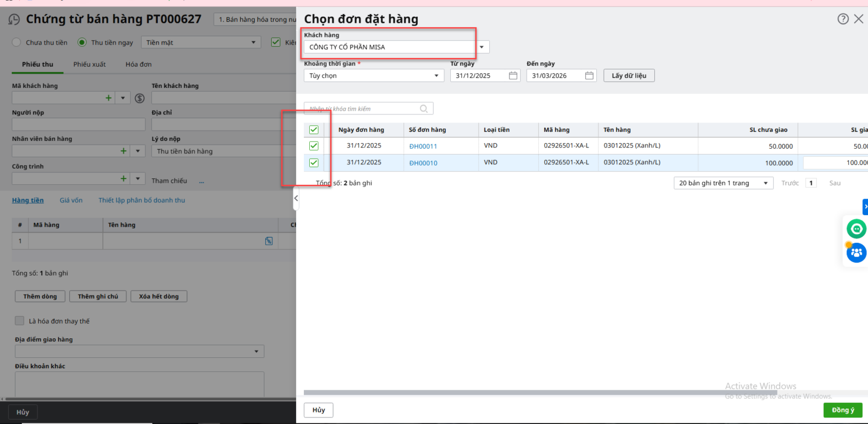Uncheck the order ĐH00011 row checkbox
The height and width of the screenshot is (424, 868).
coord(314,146)
